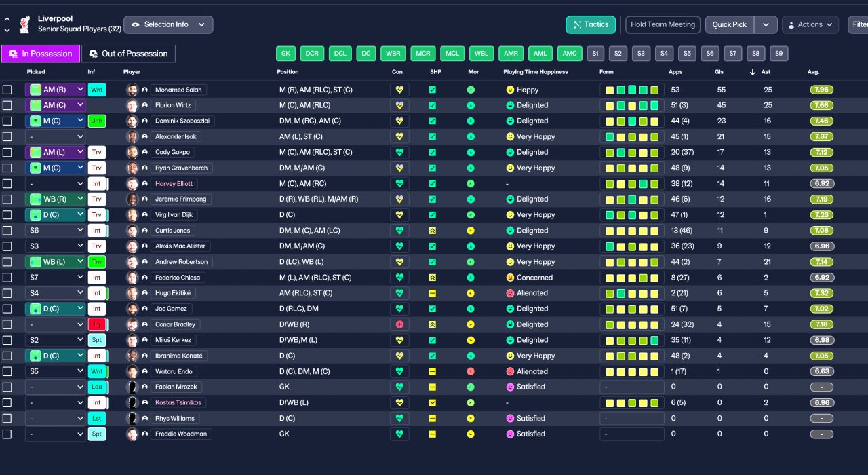Click Ibrahima Konaté's condition heart icon
Image resolution: width=868 pixels, height=475 pixels.
click(399, 356)
